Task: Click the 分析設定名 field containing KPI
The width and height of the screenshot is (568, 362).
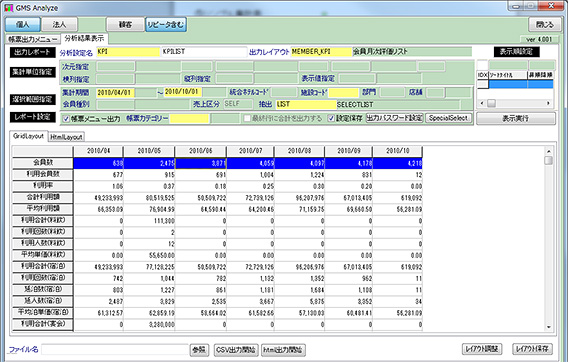Action: click(128, 52)
